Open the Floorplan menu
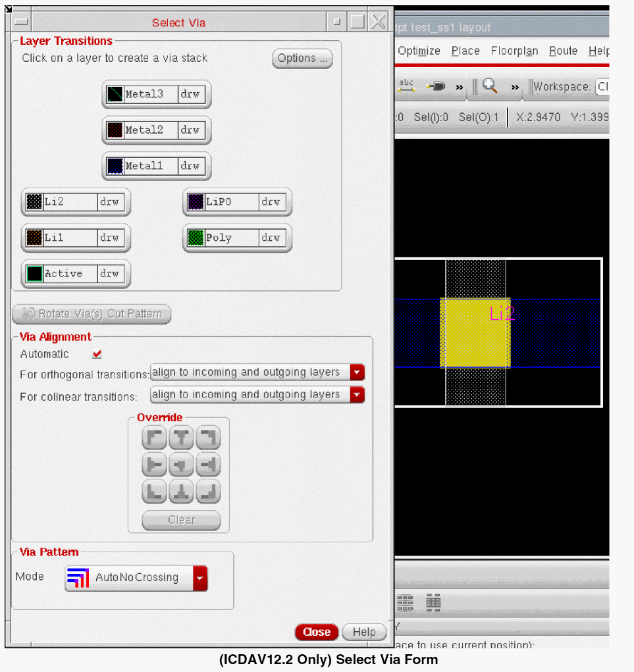The image size is (634, 672). click(x=514, y=51)
